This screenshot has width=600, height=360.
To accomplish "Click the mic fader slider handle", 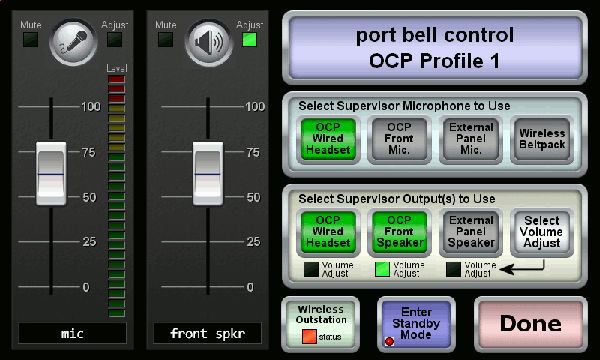I will tap(51, 174).
